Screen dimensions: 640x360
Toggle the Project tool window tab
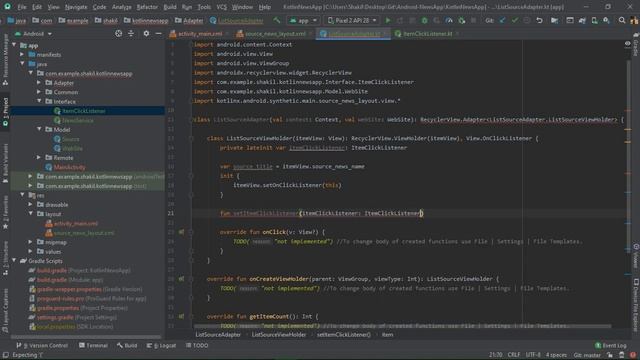click(5, 113)
